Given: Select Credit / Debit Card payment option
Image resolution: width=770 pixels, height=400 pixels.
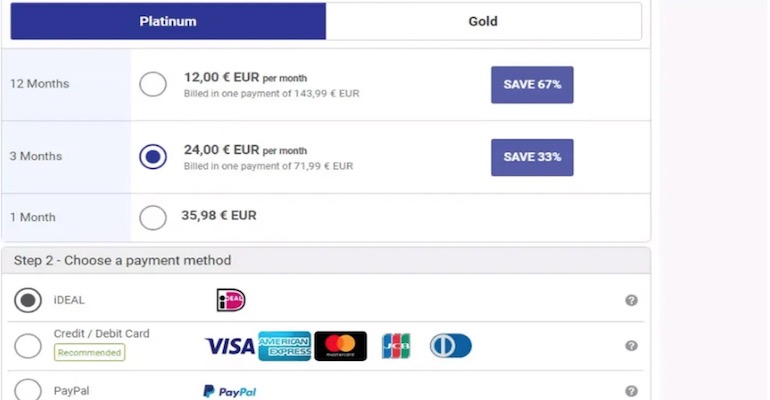Looking at the screenshot, I should [x=28, y=346].
